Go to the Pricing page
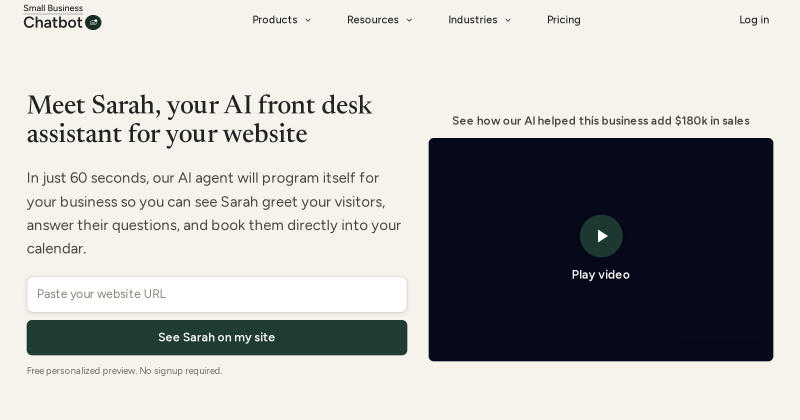 (564, 20)
